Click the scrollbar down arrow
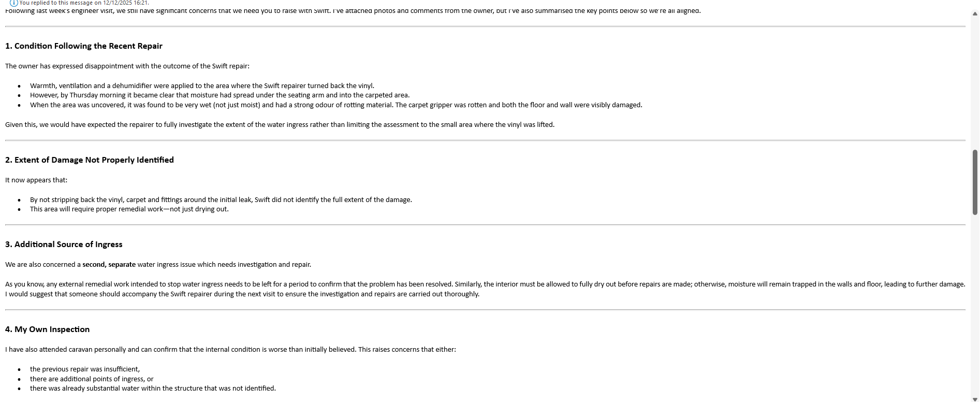This screenshot has width=980, height=402. click(x=975, y=399)
